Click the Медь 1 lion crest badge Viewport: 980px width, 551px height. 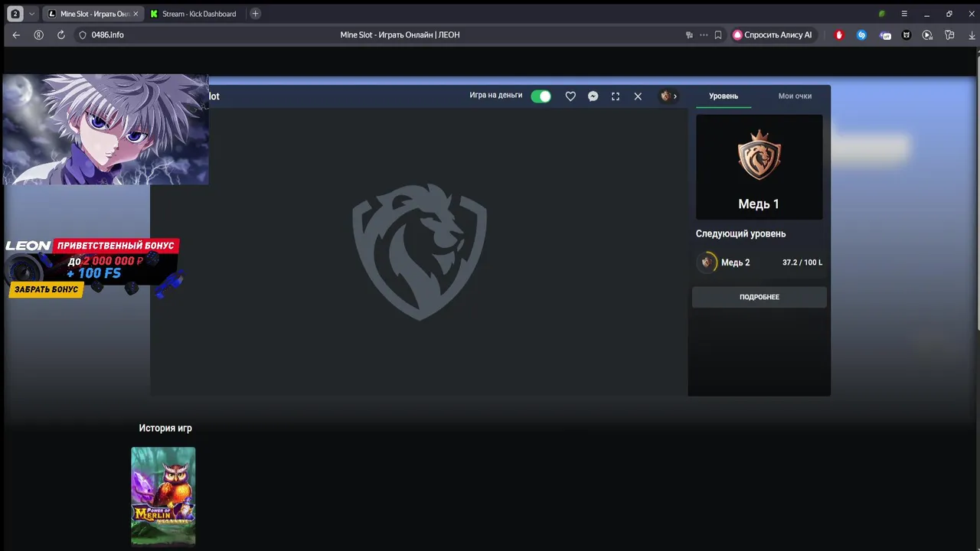(x=759, y=155)
